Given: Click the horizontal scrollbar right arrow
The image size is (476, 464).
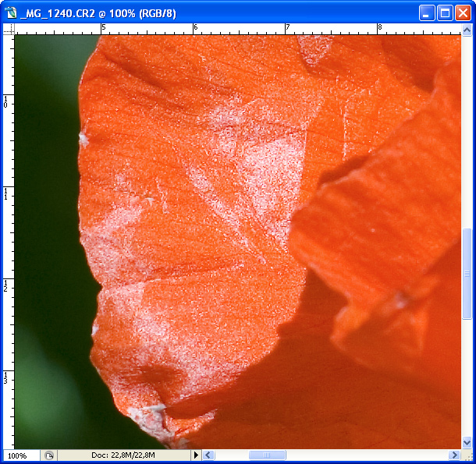Looking at the screenshot, I should pos(455,455).
